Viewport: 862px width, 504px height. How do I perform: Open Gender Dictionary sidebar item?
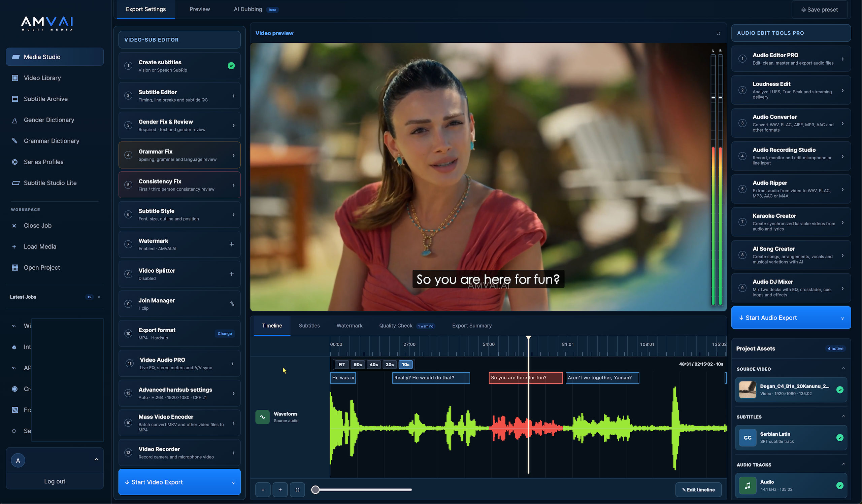[x=55, y=120]
